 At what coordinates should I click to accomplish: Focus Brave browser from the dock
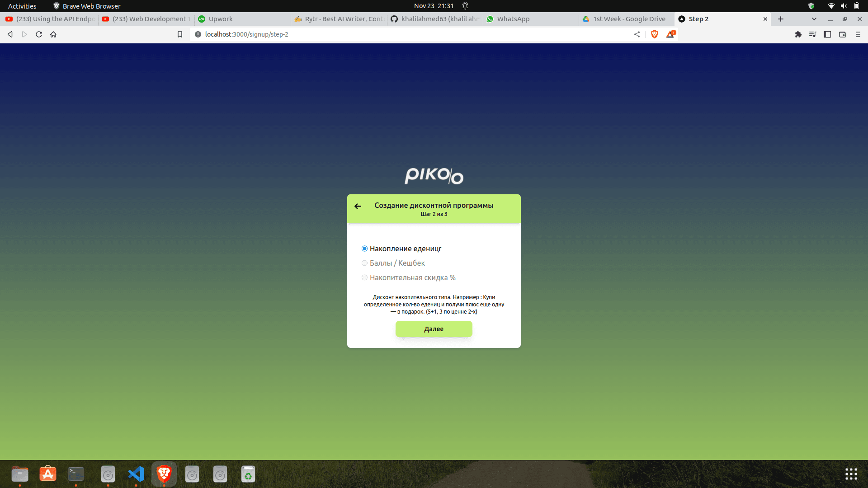click(x=164, y=474)
